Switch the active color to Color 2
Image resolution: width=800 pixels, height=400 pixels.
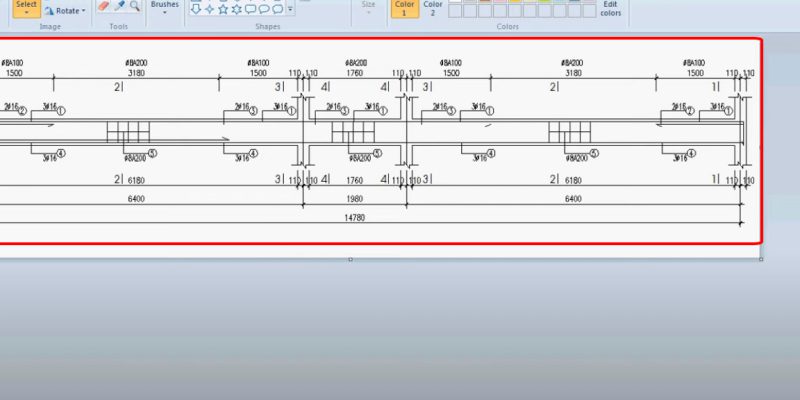click(x=432, y=7)
